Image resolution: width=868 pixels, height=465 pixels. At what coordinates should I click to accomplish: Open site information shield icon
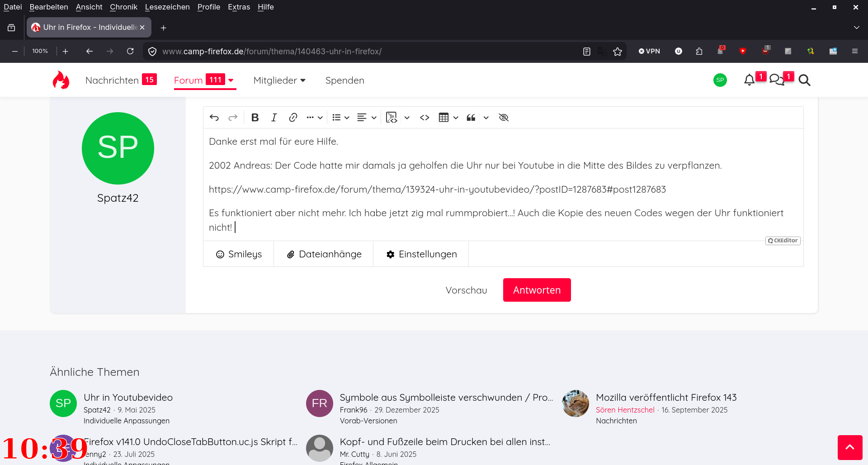click(152, 52)
